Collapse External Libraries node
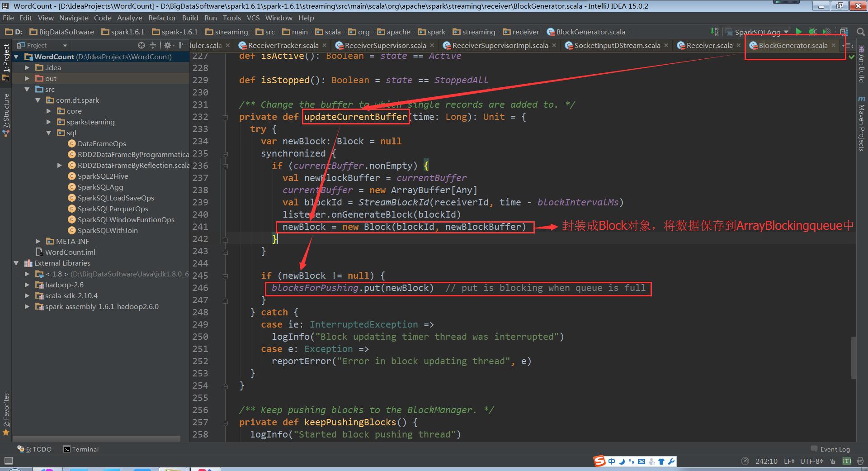This screenshot has width=868, height=471. (16, 263)
